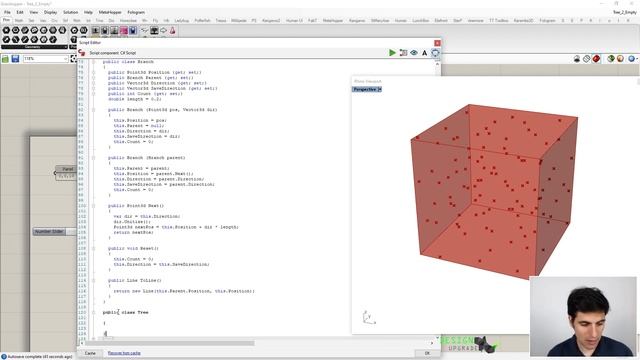Open the MetaHopper menu
This screenshot has width=640, height=360.
110,12
